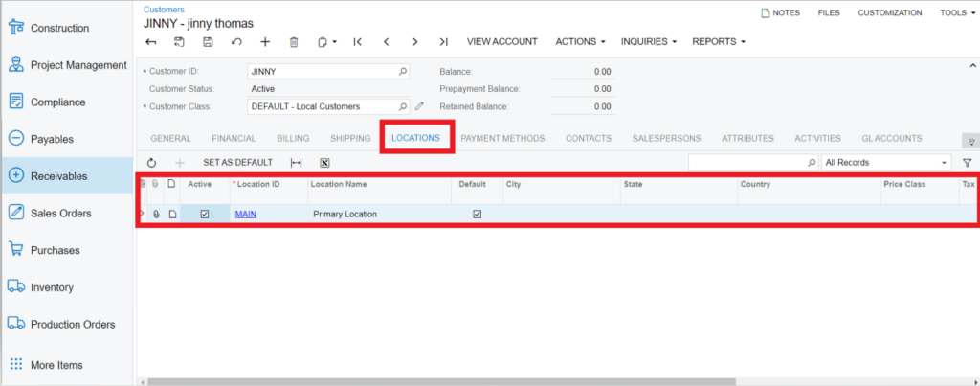Open the grid filter funnel icon
This screenshot has width=980, height=386.
point(967,163)
